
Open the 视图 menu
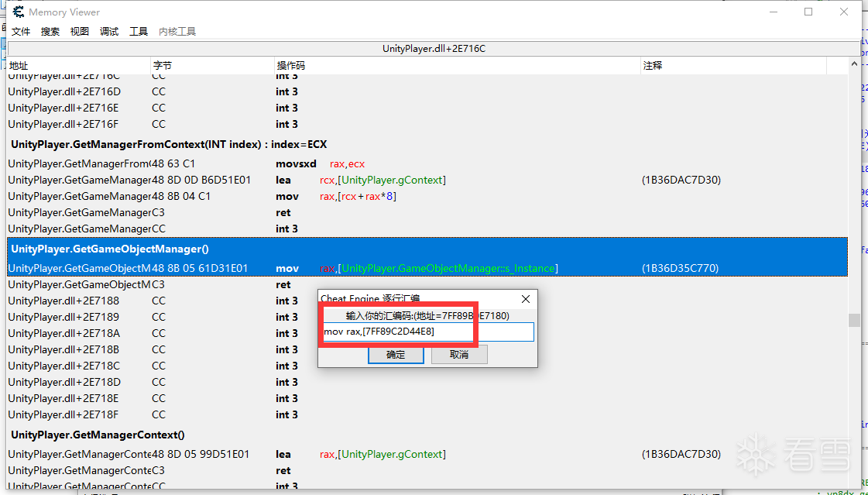pyautogui.click(x=79, y=32)
